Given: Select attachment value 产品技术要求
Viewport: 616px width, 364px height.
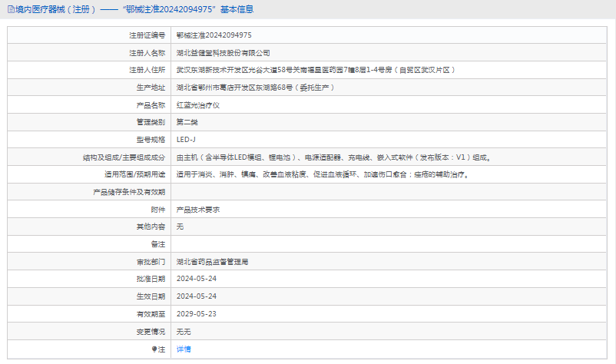Looking at the screenshot, I should coord(198,210).
